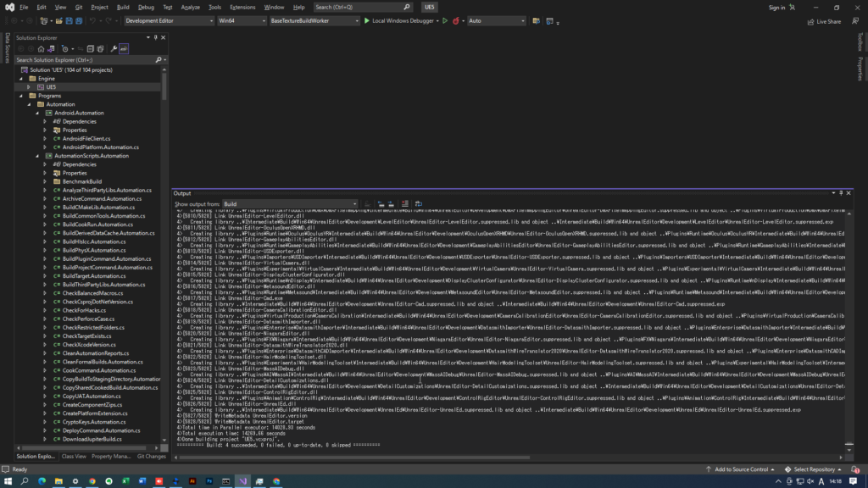Image resolution: width=868 pixels, height=488 pixels.
Task: Open the Analyze menu
Action: pos(191,7)
